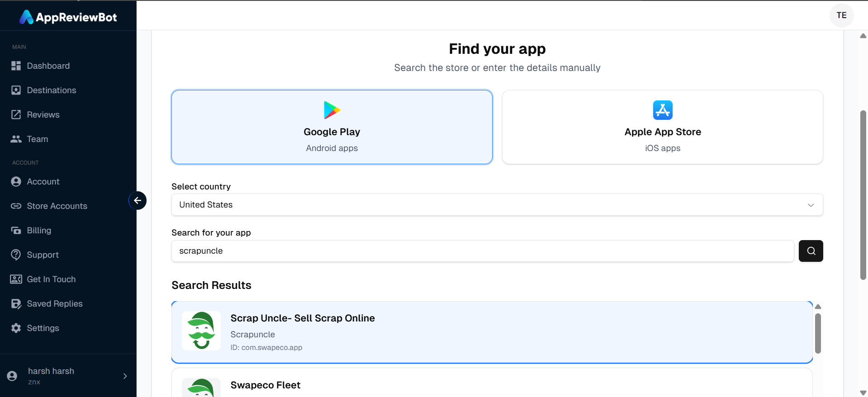Click the Get In Touch contact icon
Viewport: 868px width, 397px height.
point(16,279)
